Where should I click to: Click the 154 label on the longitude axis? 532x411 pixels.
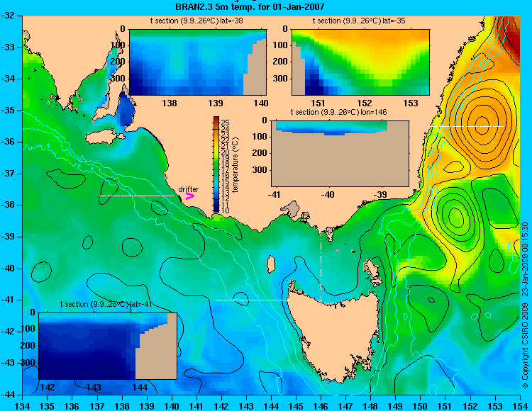[x=520, y=406]
